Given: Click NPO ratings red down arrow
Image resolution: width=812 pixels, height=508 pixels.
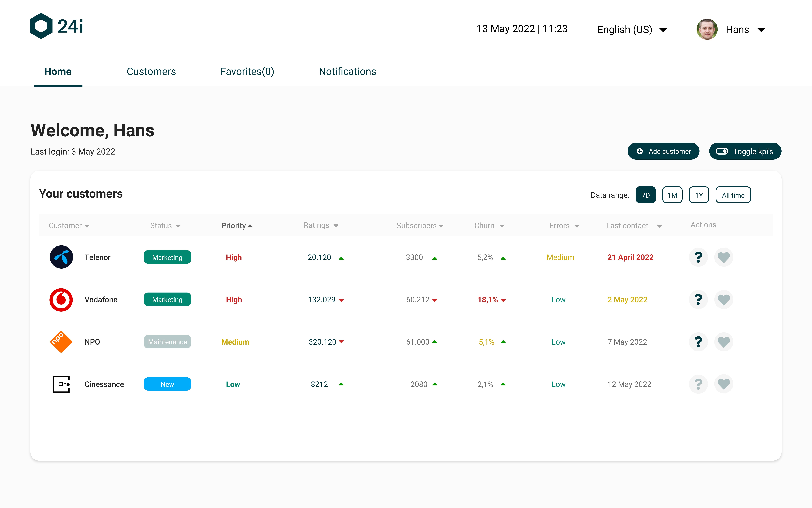Looking at the screenshot, I should 341,342.
